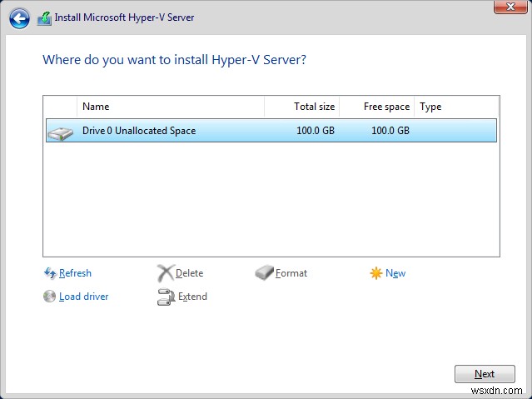Click the Format drive icon

click(264, 273)
